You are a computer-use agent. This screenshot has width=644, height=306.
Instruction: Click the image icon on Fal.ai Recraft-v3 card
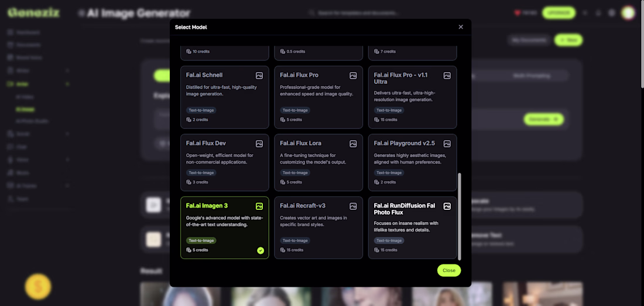353,206
